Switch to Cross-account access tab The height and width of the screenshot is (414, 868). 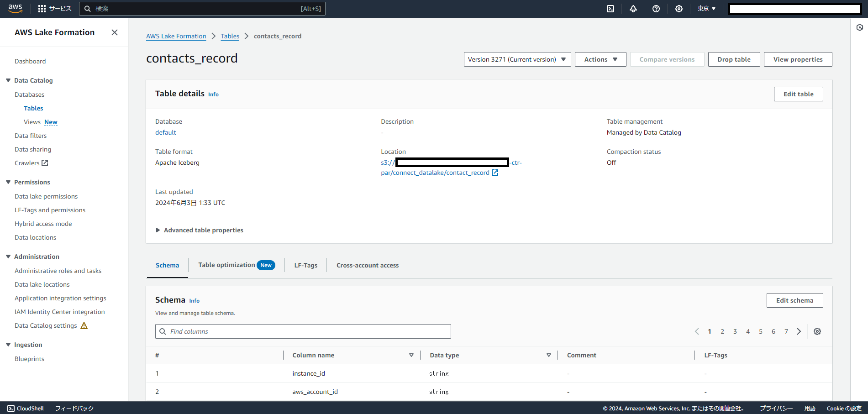click(x=368, y=265)
